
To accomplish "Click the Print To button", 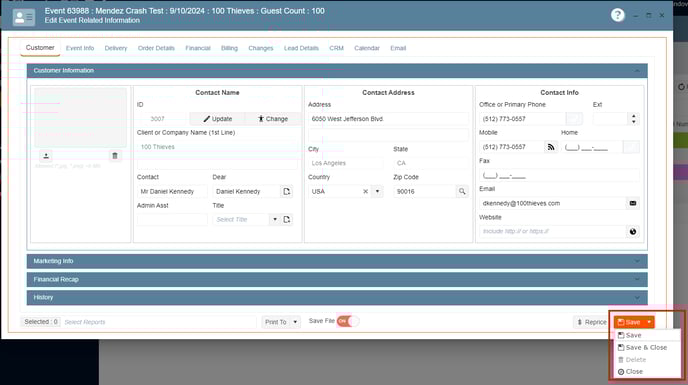I will click(276, 322).
